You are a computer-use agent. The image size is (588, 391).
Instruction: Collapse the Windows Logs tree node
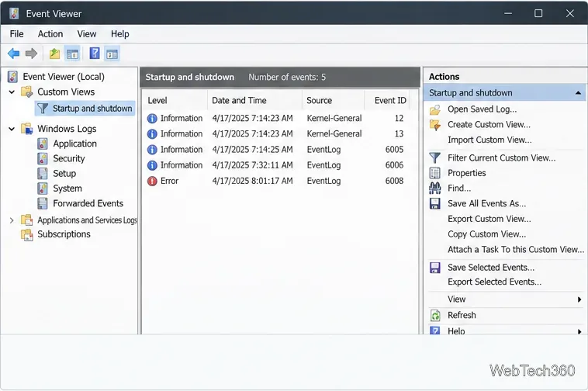coord(12,129)
